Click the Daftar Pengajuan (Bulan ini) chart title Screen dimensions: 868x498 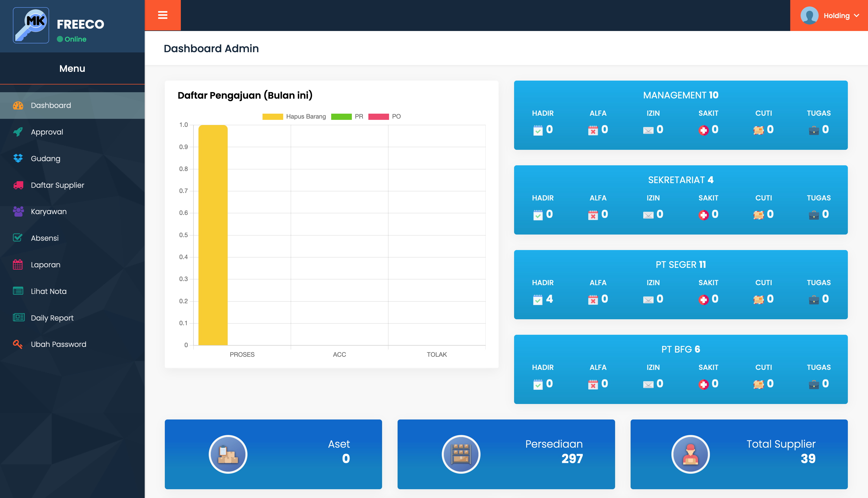click(245, 95)
